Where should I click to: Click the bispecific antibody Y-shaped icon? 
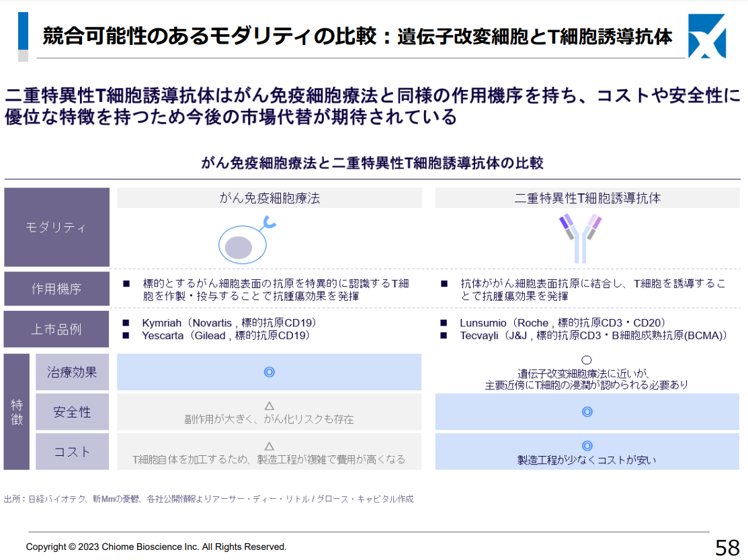pos(580,238)
